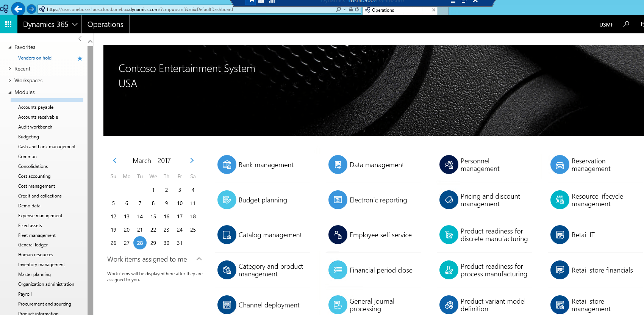
Task: Open Reservation management tile icon
Action: coord(560,165)
